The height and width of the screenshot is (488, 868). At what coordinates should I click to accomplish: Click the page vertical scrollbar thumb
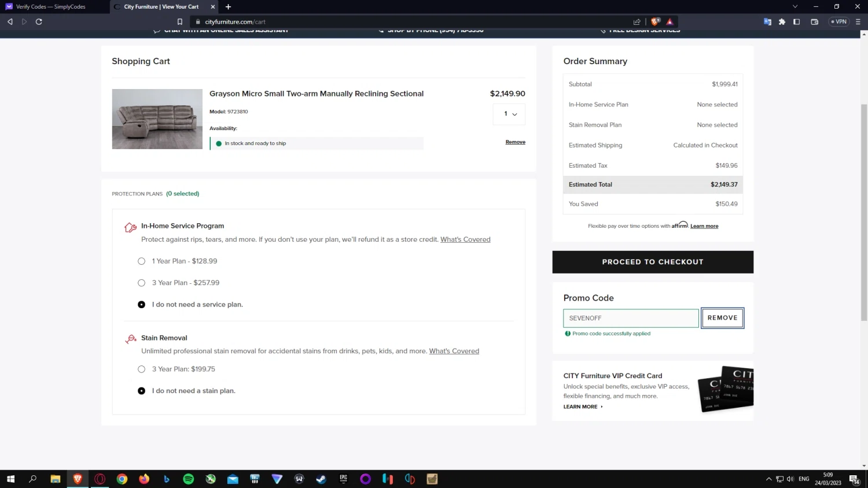(865, 212)
